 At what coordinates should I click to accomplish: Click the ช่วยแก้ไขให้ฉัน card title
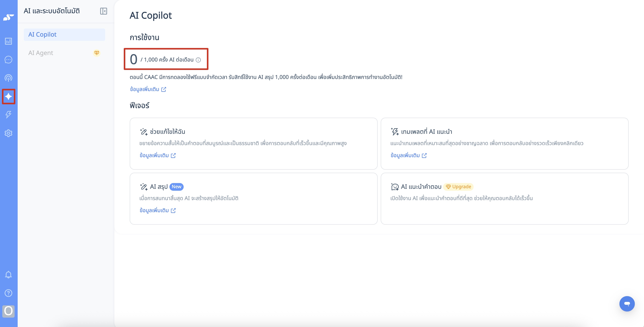pos(168,132)
